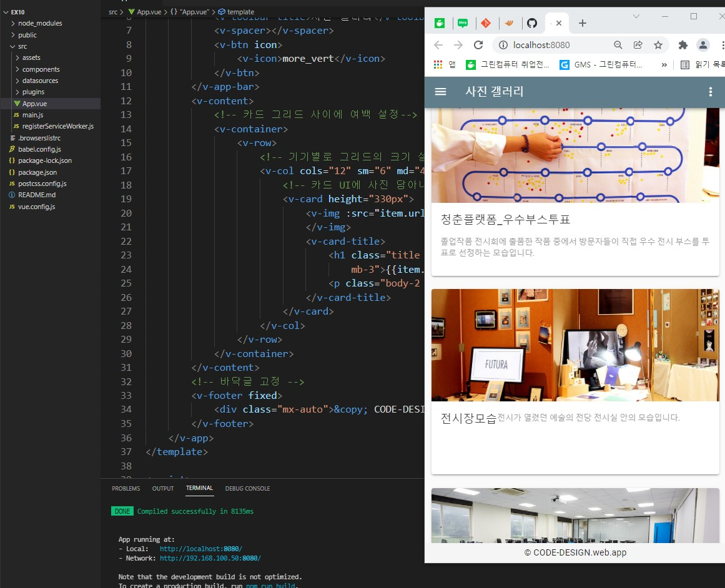This screenshot has width=725, height=588.
Task: Click the Chrome profile avatar icon
Action: 703,45
